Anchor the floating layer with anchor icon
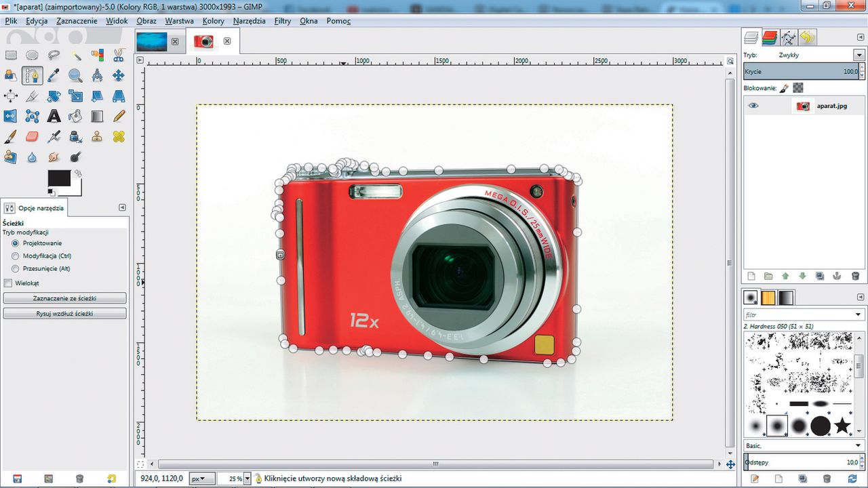 coord(837,277)
